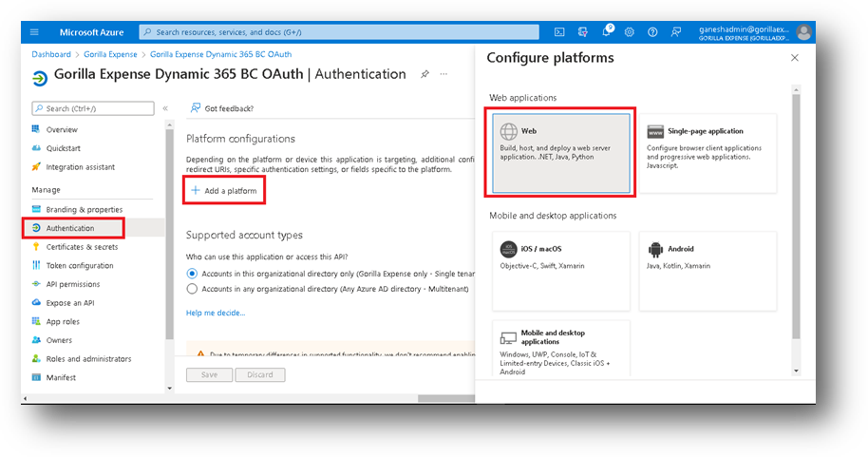Click the Microsoft Azure home title
The width and height of the screenshot is (868, 457).
(x=91, y=32)
